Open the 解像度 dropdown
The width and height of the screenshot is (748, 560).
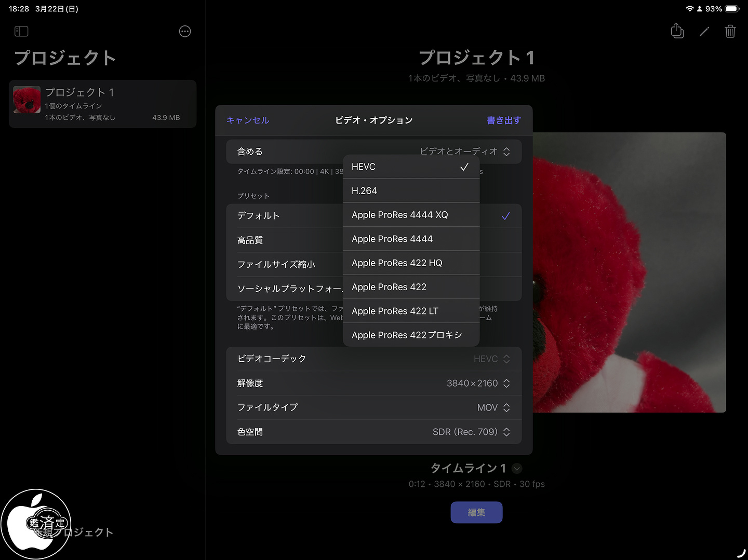[x=478, y=383]
